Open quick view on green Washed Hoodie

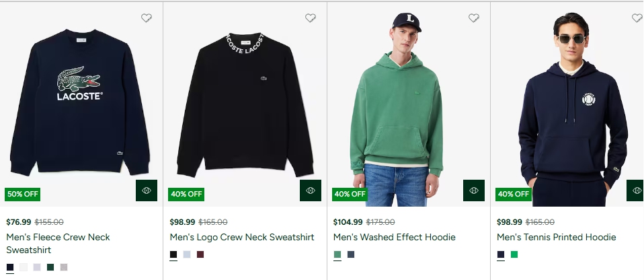(474, 190)
